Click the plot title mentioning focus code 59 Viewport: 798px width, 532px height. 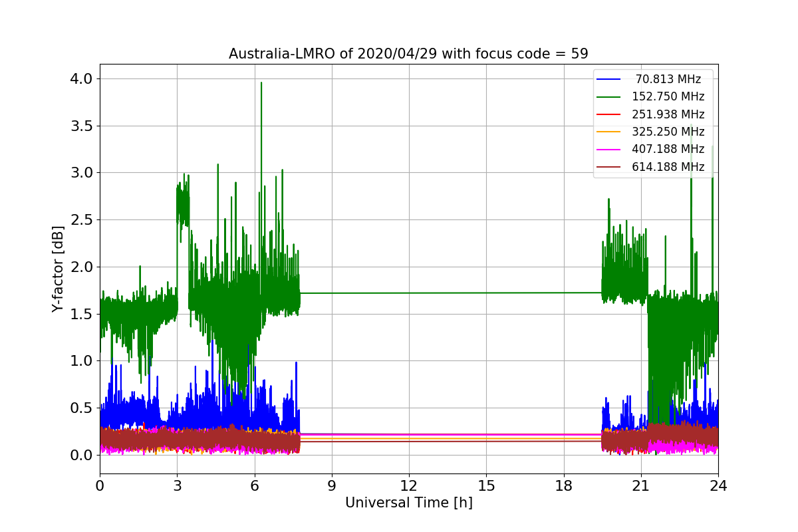click(408, 54)
